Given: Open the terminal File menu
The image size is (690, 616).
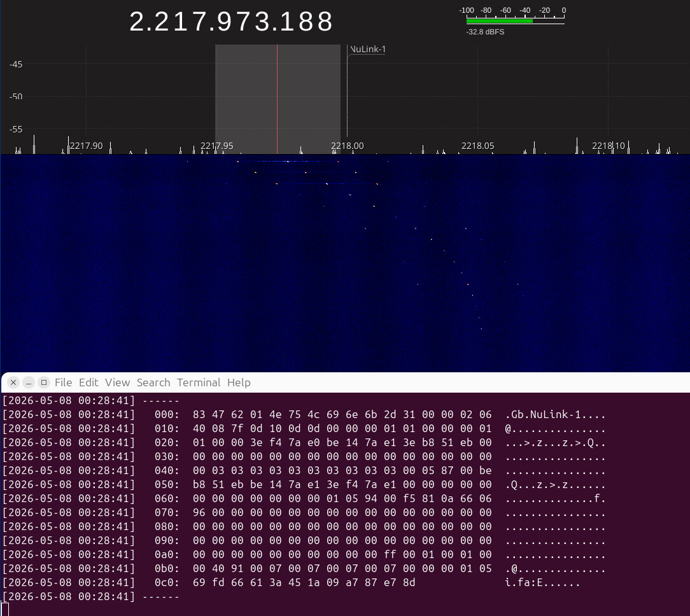Looking at the screenshot, I should (x=64, y=382).
